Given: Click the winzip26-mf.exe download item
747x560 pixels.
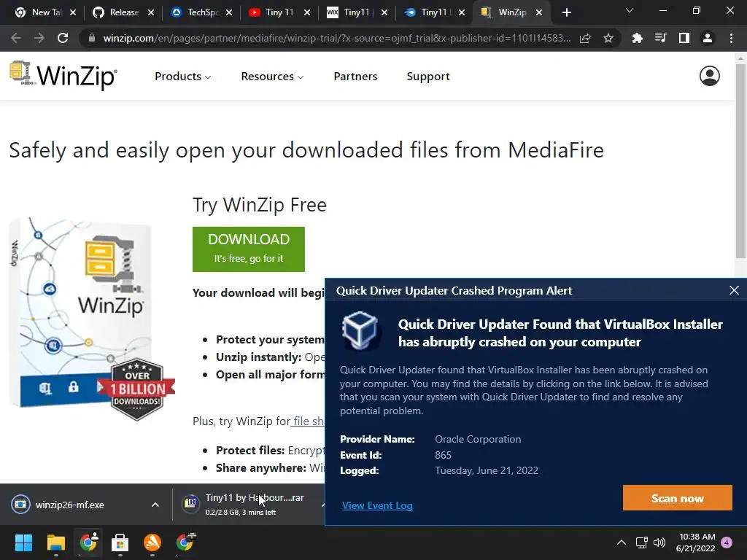Looking at the screenshot, I should pos(85,505).
